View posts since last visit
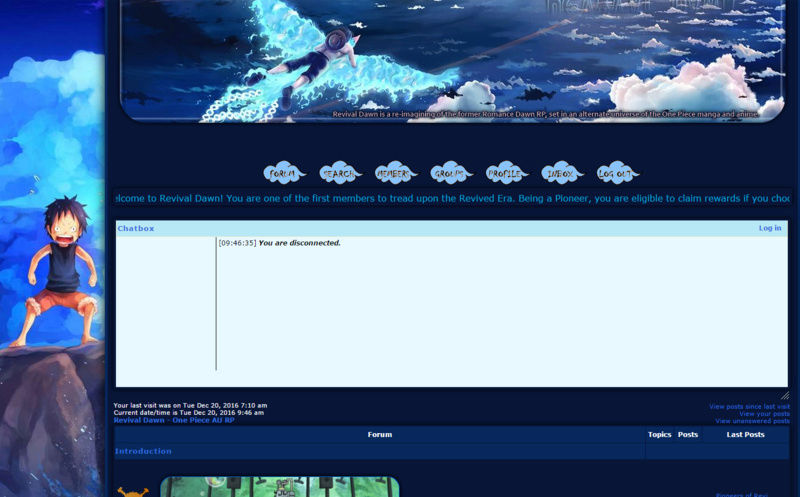The height and width of the screenshot is (497, 800). (x=749, y=407)
